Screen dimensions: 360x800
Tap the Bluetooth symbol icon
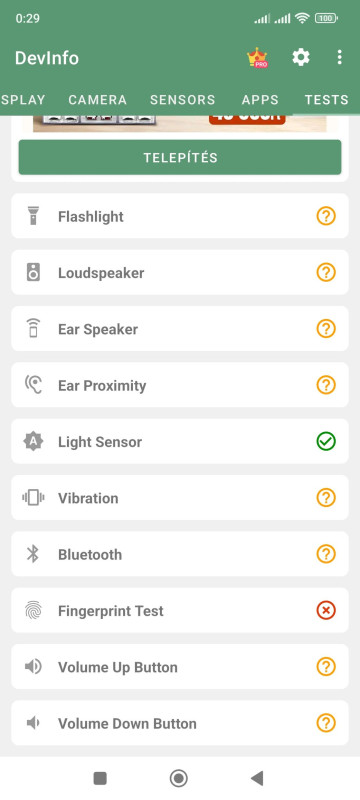[x=33, y=554]
